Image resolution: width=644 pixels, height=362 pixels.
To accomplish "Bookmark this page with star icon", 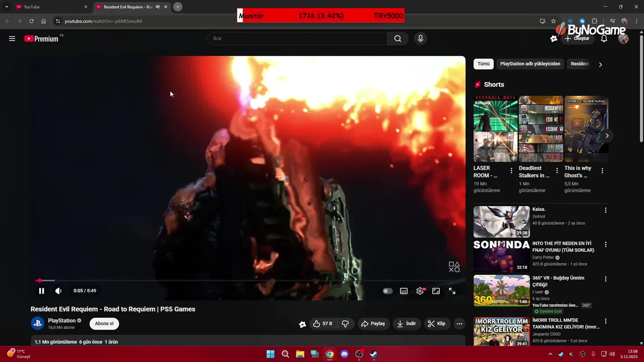I will click(x=553, y=21).
